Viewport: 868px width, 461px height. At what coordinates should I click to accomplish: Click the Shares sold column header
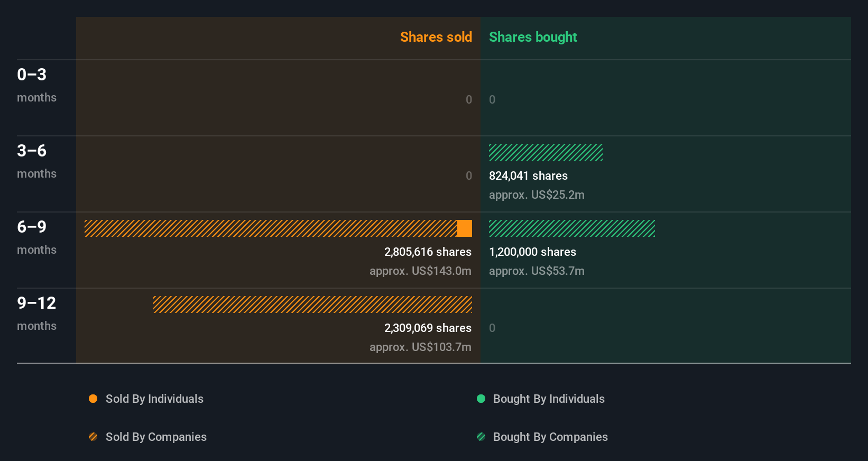coord(436,37)
